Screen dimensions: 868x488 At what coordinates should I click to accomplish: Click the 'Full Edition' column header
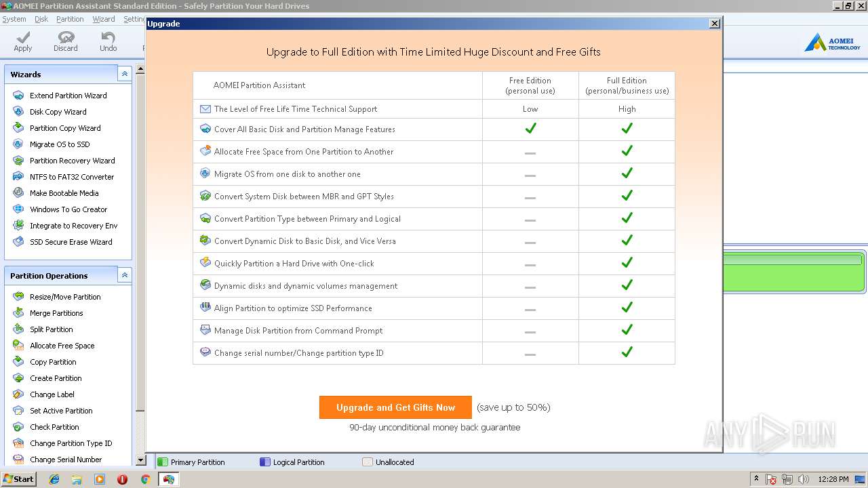tap(627, 85)
